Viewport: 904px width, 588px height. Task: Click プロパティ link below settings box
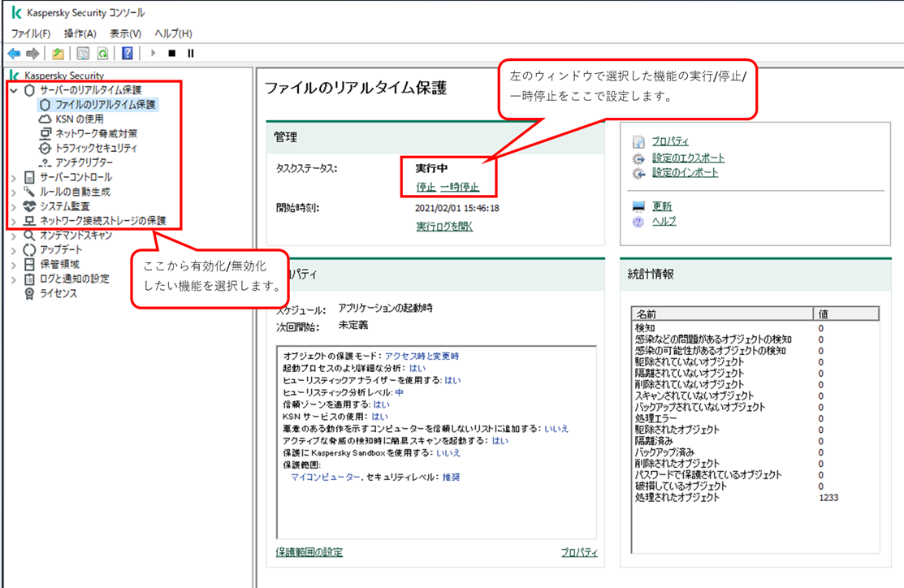tap(579, 552)
